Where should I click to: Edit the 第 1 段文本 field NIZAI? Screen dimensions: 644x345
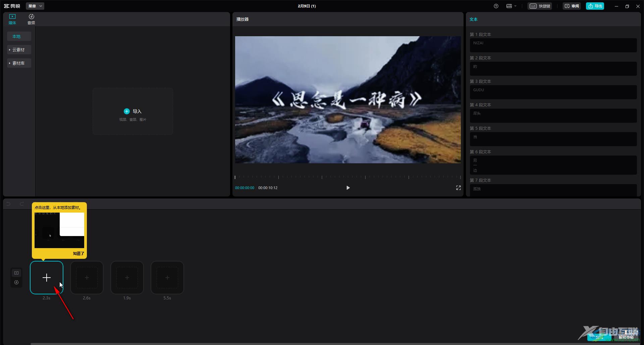pyautogui.click(x=553, y=45)
